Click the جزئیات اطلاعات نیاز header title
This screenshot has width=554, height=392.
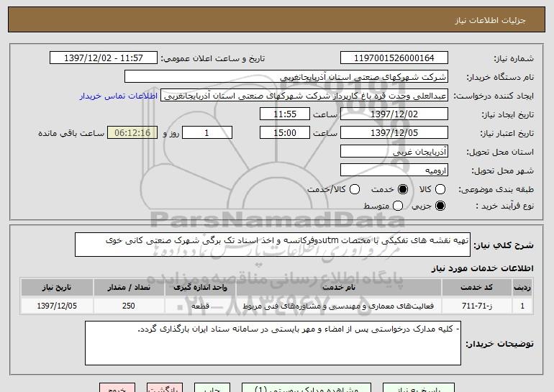[490, 20]
